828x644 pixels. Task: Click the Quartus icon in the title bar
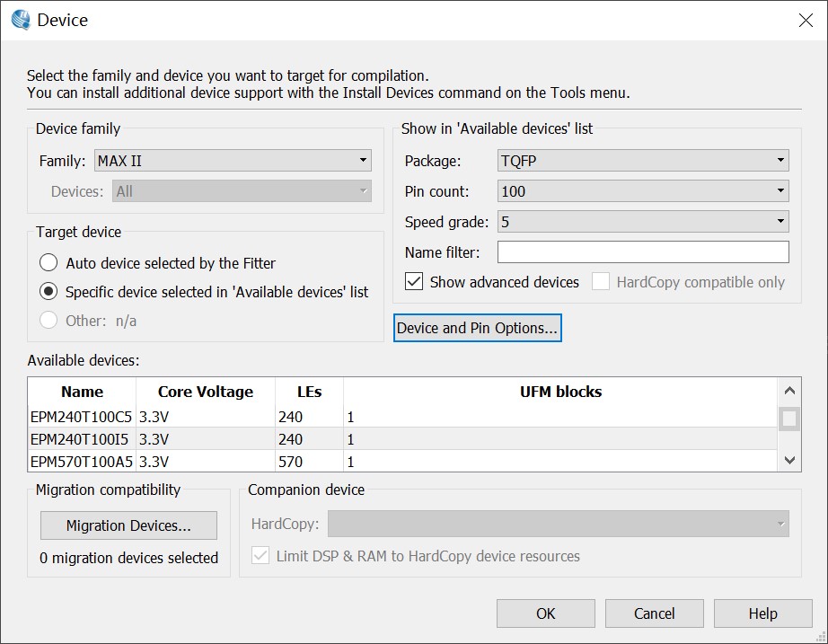(x=20, y=20)
